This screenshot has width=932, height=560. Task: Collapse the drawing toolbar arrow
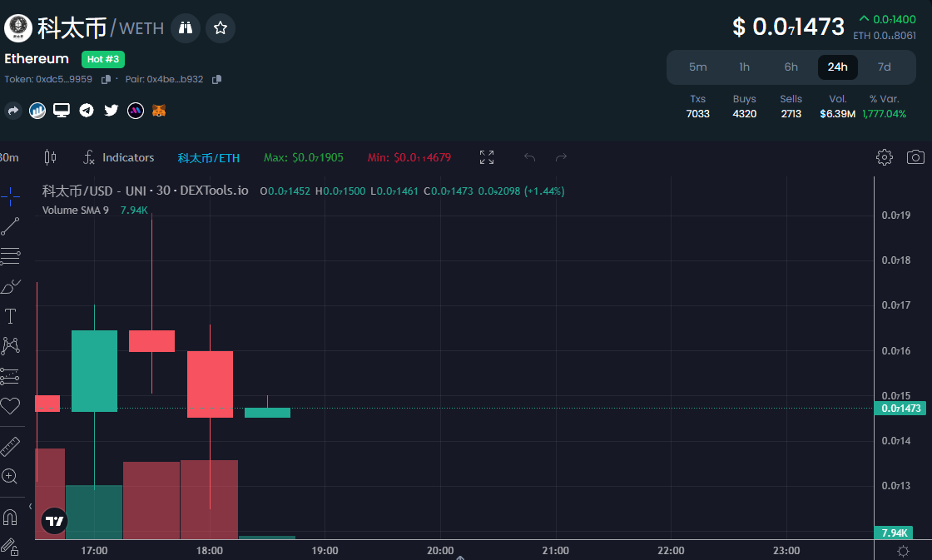pos(30,507)
